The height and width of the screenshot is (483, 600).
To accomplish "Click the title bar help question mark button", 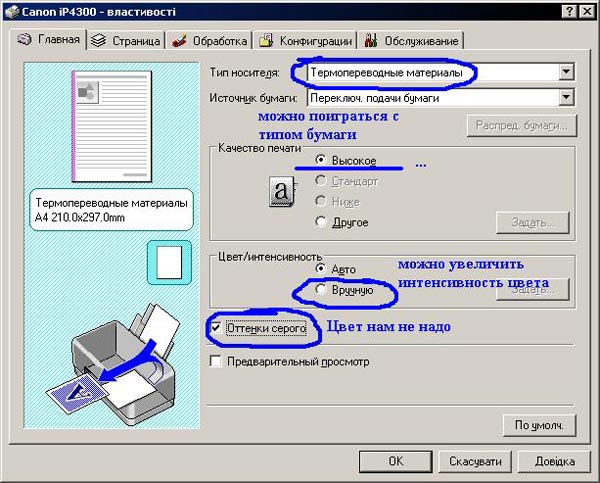I will coord(569,11).
